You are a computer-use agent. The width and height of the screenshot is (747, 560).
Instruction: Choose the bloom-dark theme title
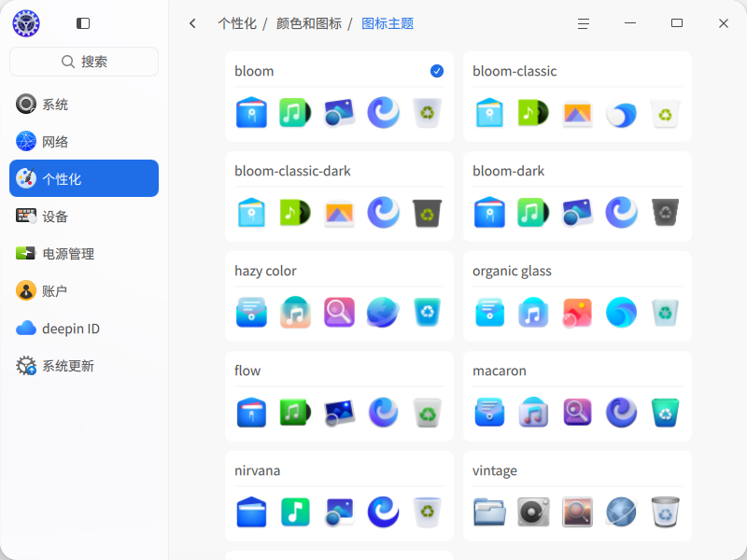508,171
